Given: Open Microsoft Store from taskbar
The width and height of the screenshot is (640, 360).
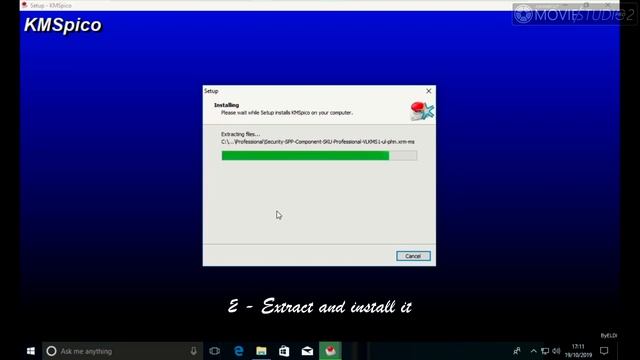Looking at the screenshot, I should pyautogui.click(x=284, y=351).
